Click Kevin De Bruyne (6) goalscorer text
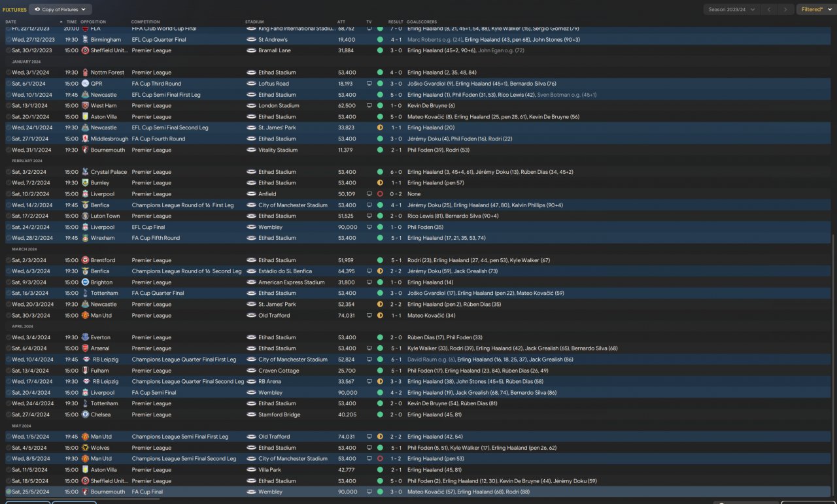The image size is (837, 504). [431, 105]
